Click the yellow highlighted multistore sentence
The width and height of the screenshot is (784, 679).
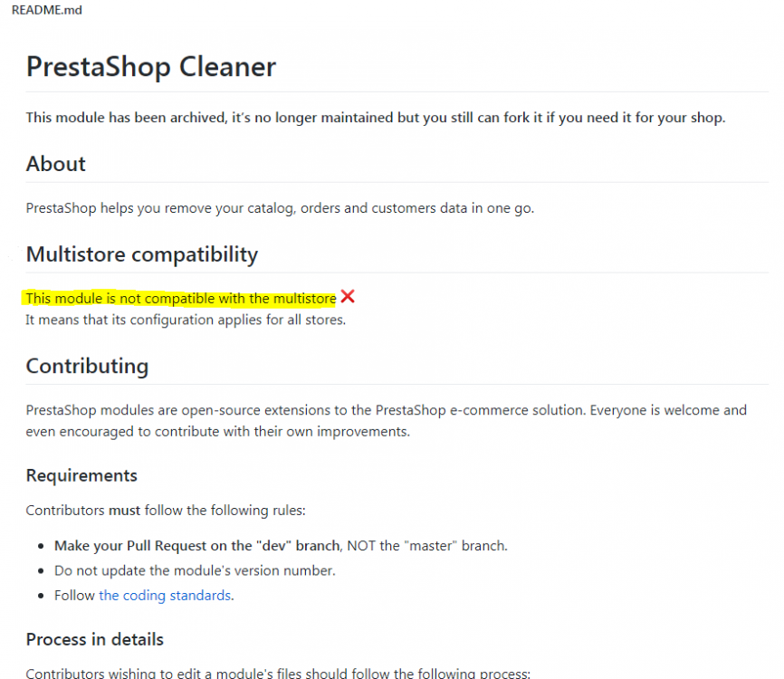(x=180, y=298)
